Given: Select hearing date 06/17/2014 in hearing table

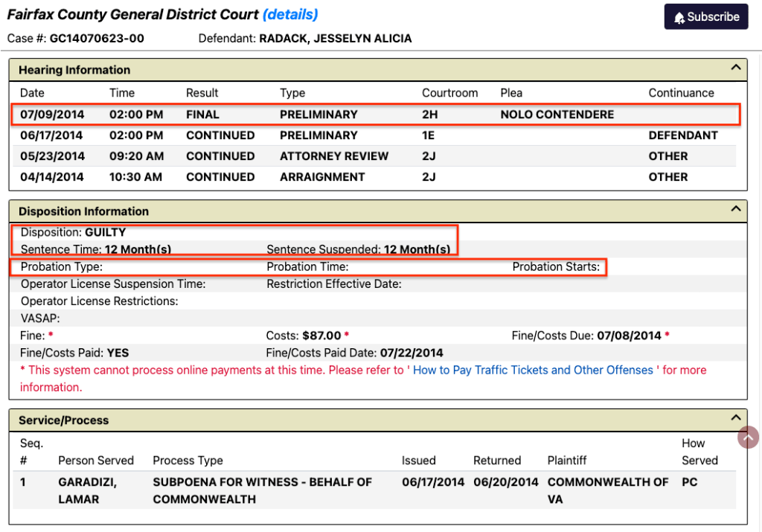Looking at the screenshot, I should pyautogui.click(x=51, y=135).
